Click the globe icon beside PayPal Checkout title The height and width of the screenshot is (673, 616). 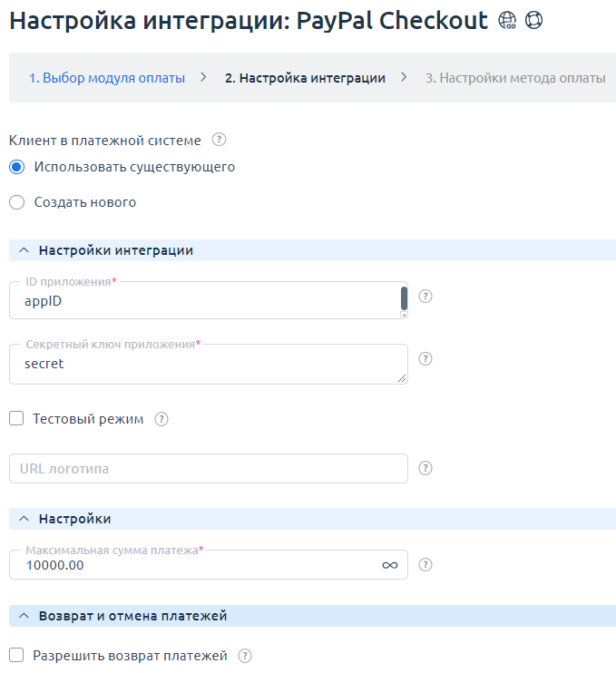(507, 20)
